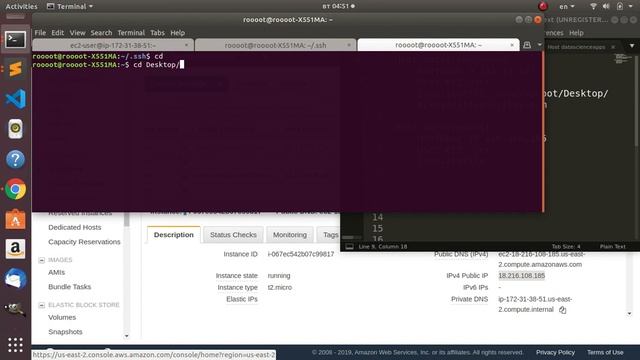Open the Help menu in the terminal menu bar
The image size is (640, 360).
tap(178, 33)
